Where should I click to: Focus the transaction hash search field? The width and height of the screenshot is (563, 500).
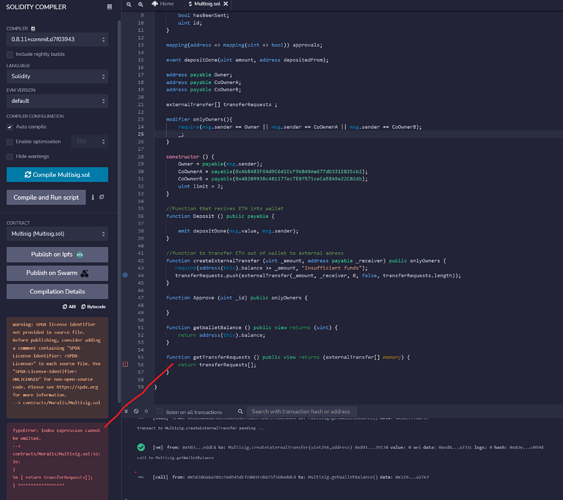tap(302, 411)
